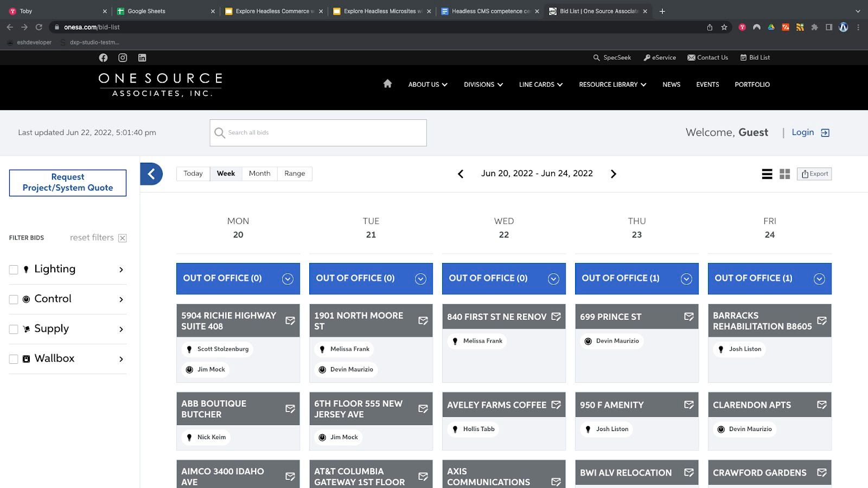Check the Lighting filter checkbox
The width and height of the screenshot is (868, 488).
click(14, 269)
